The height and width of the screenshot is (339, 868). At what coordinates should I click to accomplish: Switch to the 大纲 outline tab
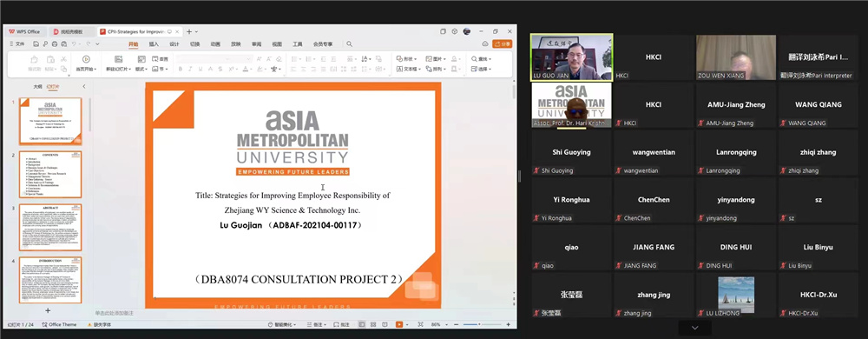click(x=37, y=86)
